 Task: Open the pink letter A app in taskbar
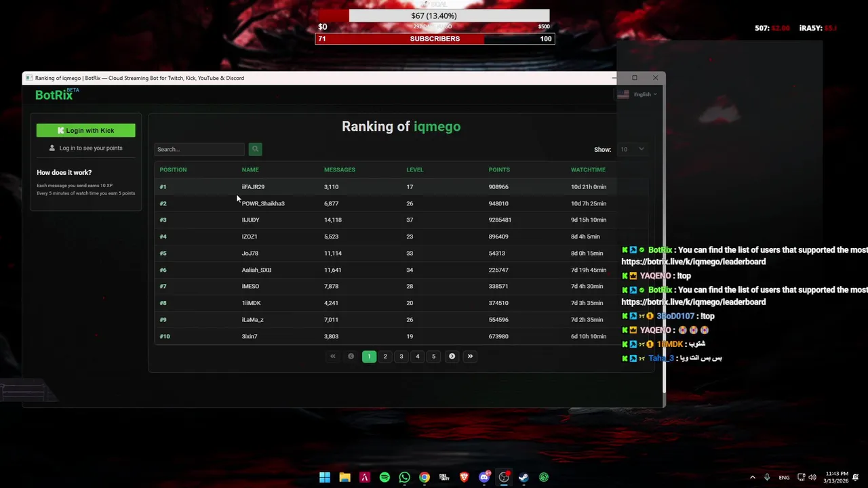364,477
